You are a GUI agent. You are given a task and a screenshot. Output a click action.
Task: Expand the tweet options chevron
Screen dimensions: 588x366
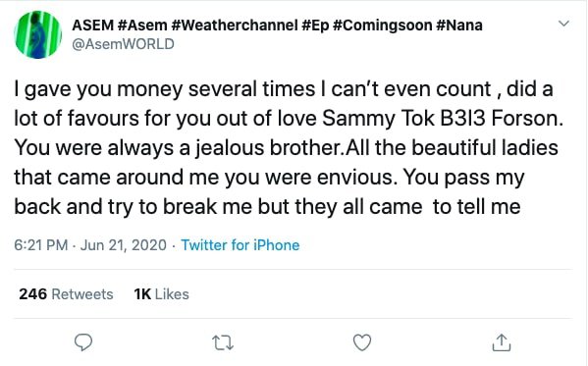click(564, 24)
